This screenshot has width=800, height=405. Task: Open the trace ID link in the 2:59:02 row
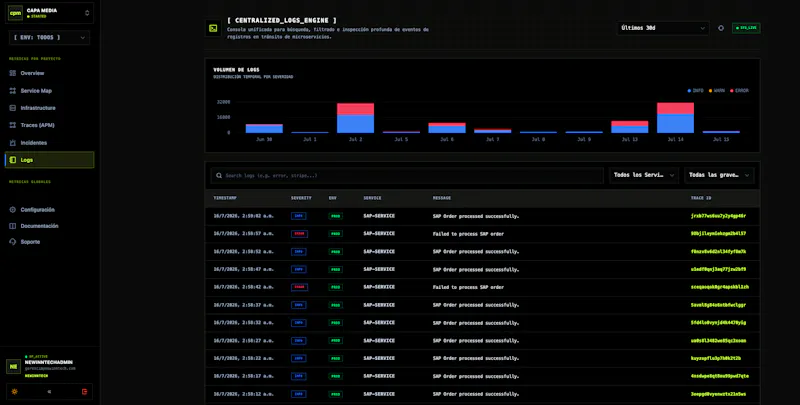click(718, 216)
